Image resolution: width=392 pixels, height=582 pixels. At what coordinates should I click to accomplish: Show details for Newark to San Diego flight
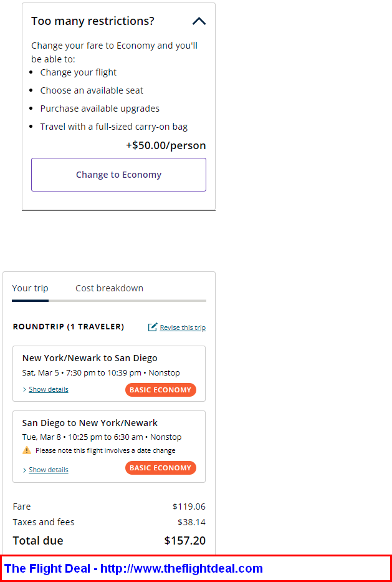(49, 389)
